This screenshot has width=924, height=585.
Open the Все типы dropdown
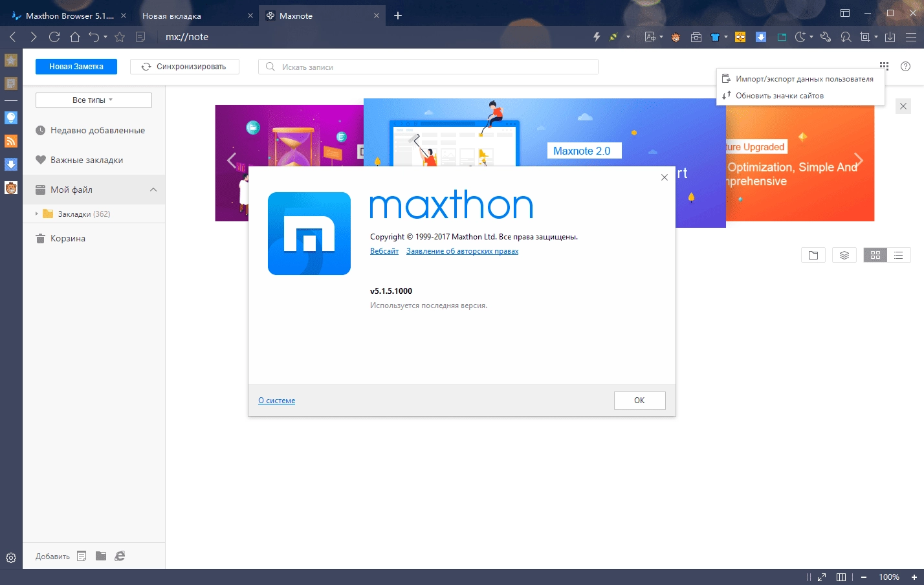(x=94, y=100)
